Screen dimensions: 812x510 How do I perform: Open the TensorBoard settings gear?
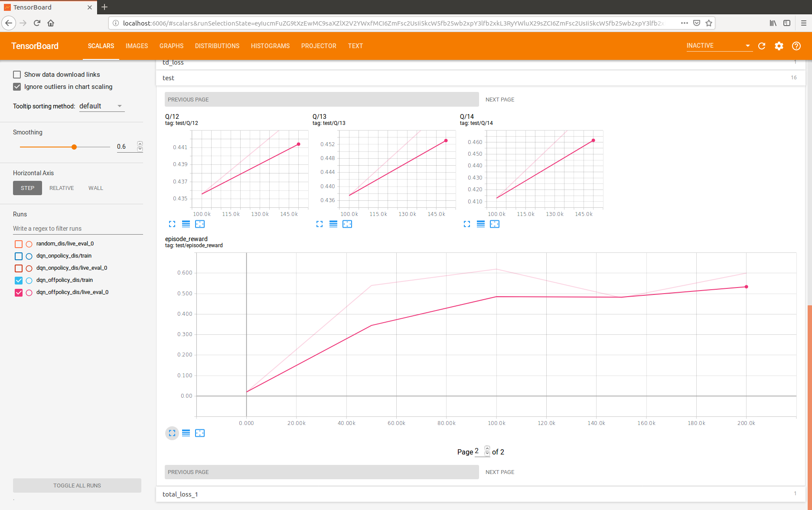(779, 46)
